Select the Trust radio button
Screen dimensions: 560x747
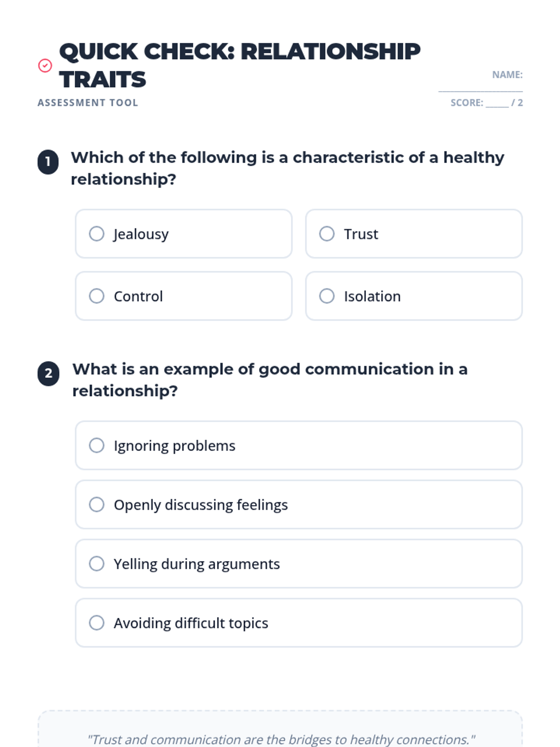click(327, 233)
